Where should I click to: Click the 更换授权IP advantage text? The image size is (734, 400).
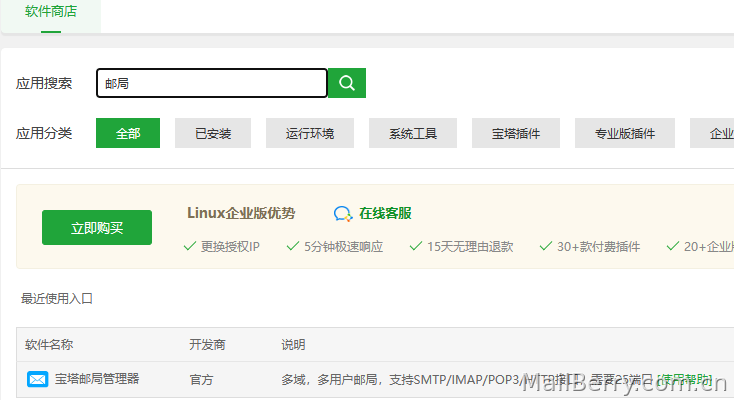point(230,246)
